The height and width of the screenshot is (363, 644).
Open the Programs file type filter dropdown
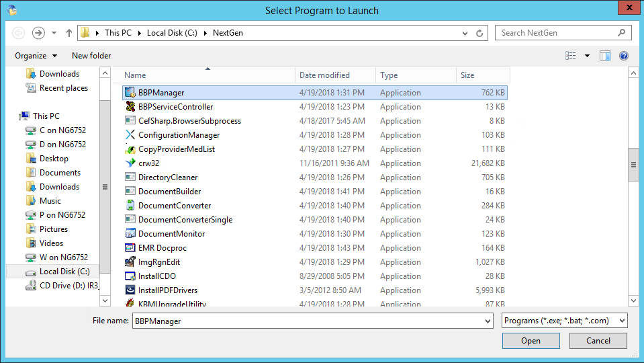tap(622, 320)
